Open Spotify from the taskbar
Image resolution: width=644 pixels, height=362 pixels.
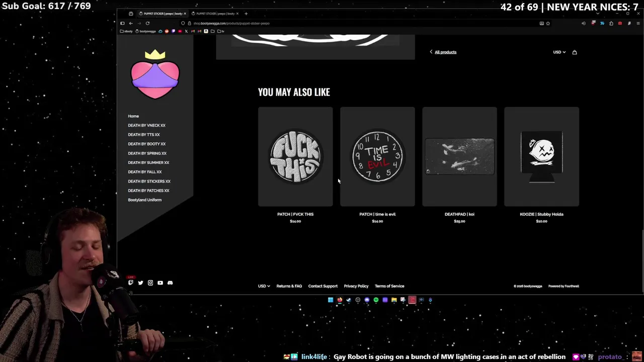coord(376,300)
